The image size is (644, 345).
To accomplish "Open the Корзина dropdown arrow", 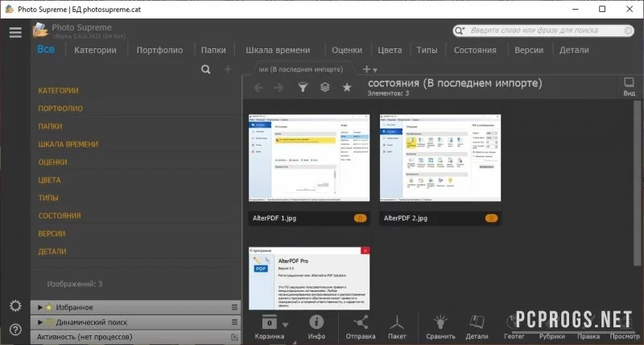I will tap(286, 325).
